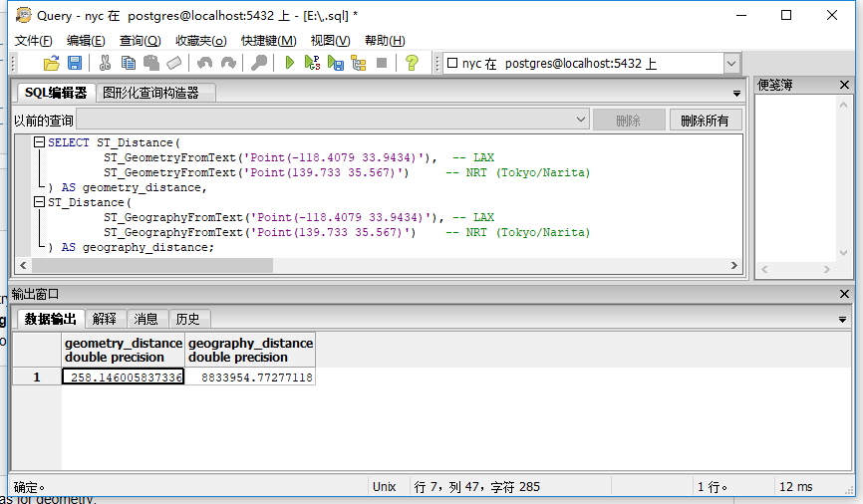Open the SQL editor tab options arrow
The width and height of the screenshot is (863, 504).
[736, 94]
